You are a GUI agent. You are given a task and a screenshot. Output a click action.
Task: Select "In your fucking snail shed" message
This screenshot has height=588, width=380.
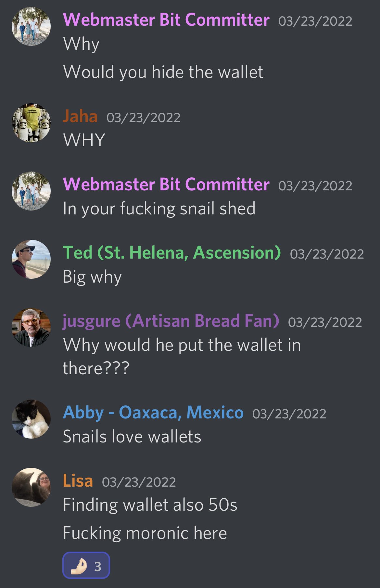(x=159, y=209)
